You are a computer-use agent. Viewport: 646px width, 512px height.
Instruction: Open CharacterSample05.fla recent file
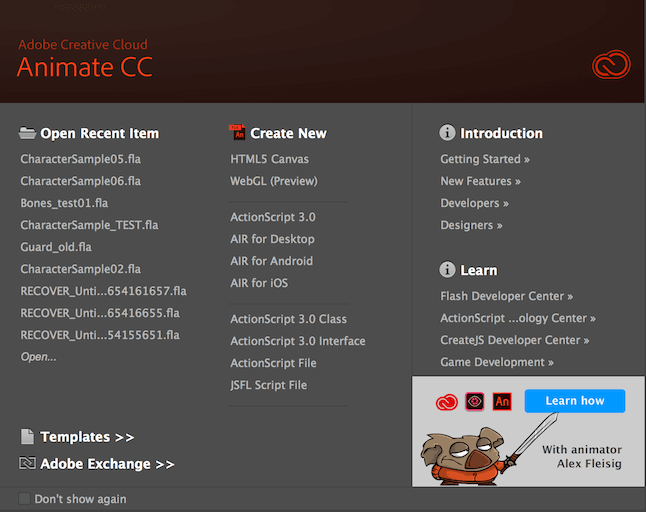coord(80,159)
